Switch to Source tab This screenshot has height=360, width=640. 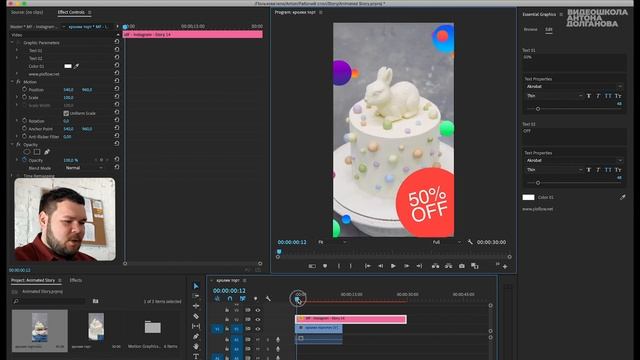tap(27, 12)
